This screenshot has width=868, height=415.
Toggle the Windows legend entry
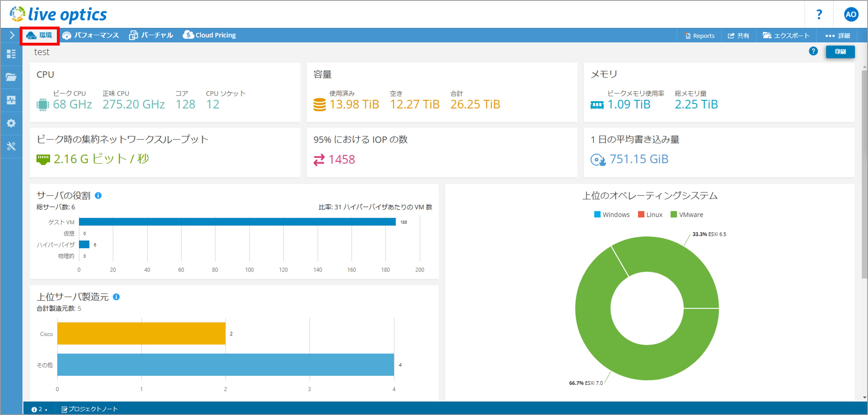pyautogui.click(x=612, y=214)
